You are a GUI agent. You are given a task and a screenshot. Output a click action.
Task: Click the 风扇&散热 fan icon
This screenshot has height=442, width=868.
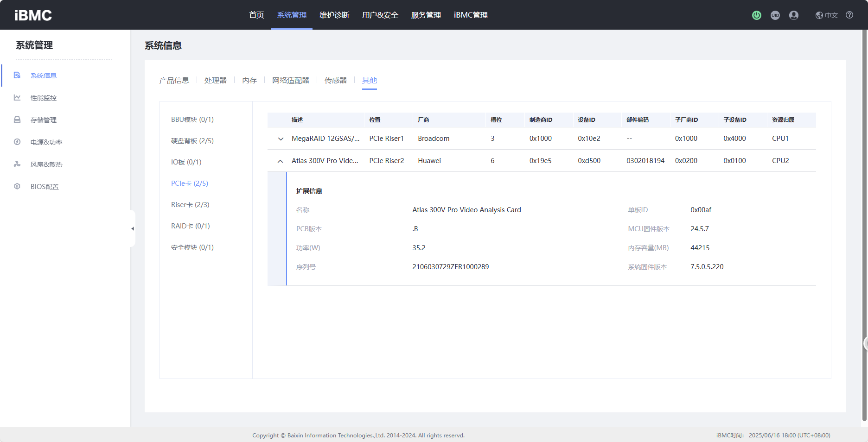click(17, 164)
